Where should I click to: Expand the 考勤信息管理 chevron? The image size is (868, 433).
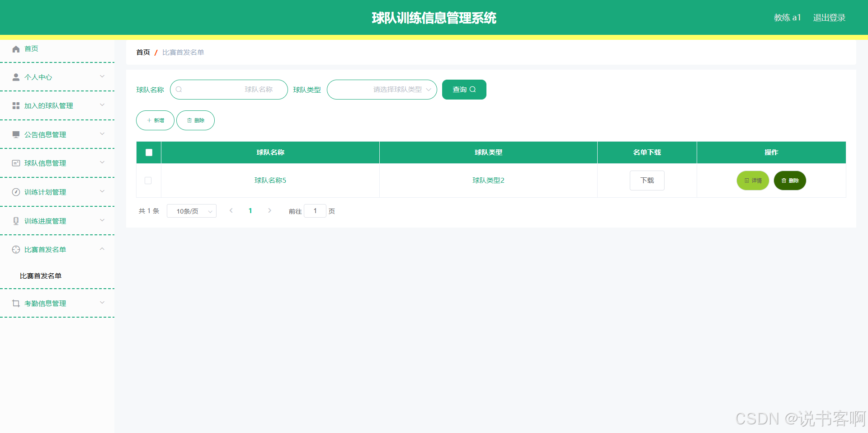coord(102,303)
